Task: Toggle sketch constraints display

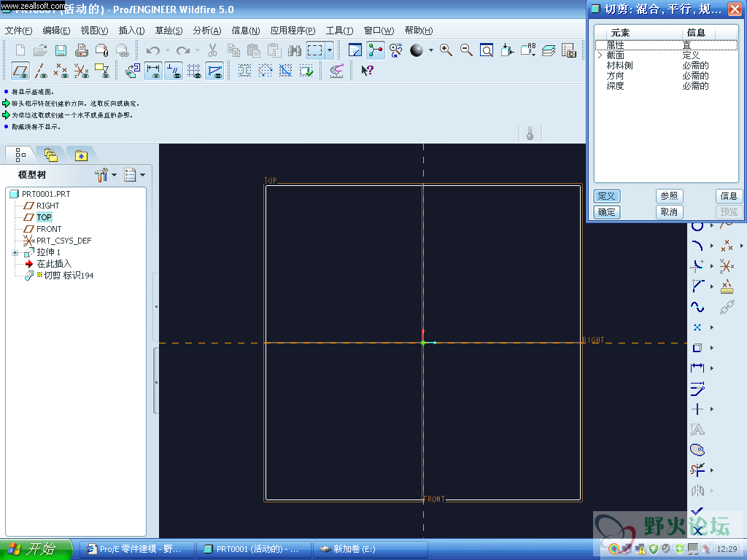Action: click(174, 71)
